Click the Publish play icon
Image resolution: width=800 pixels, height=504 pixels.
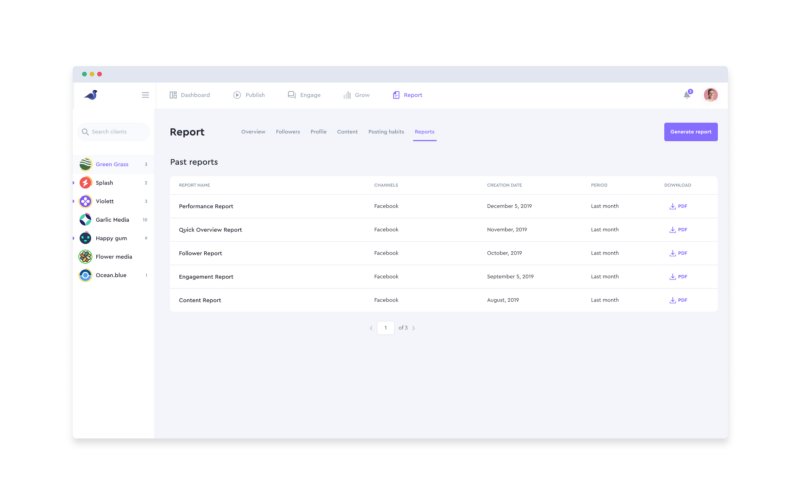tap(237, 95)
